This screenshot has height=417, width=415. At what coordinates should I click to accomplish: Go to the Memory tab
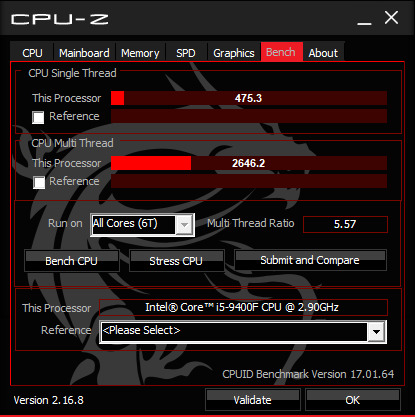click(x=140, y=53)
